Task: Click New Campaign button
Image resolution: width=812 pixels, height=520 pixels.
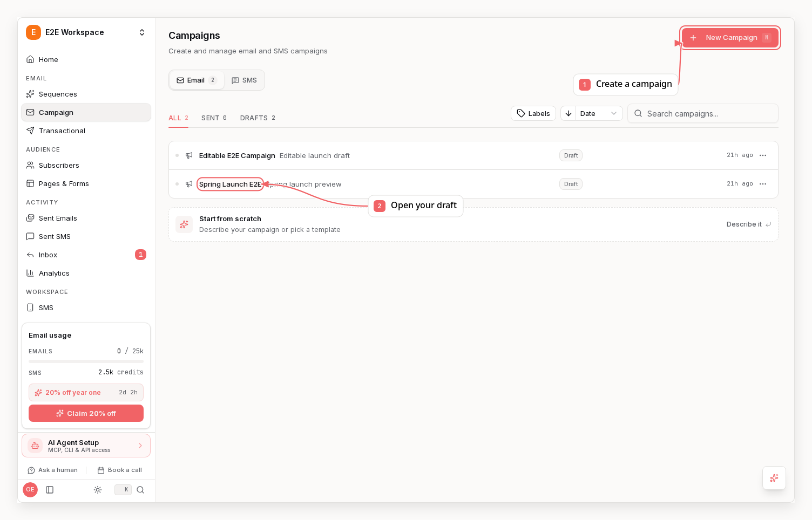Action: pos(730,38)
